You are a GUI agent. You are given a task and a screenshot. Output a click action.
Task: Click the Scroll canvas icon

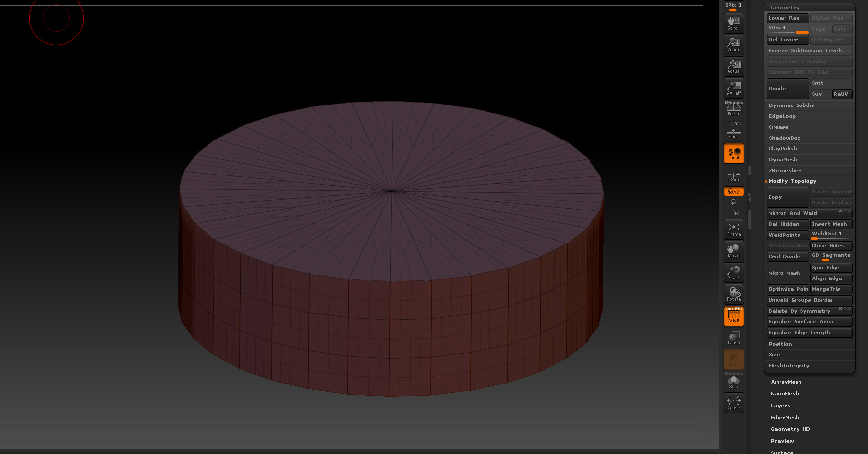click(733, 23)
